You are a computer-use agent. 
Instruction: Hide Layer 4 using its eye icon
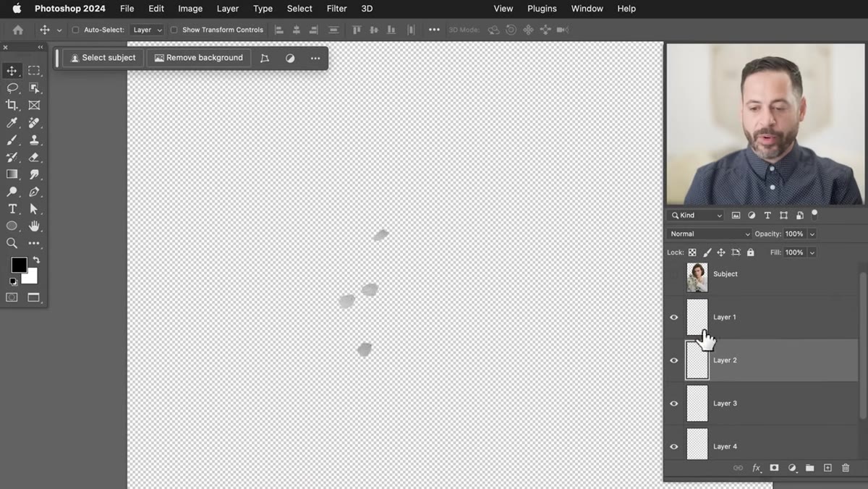coord(674,447)
